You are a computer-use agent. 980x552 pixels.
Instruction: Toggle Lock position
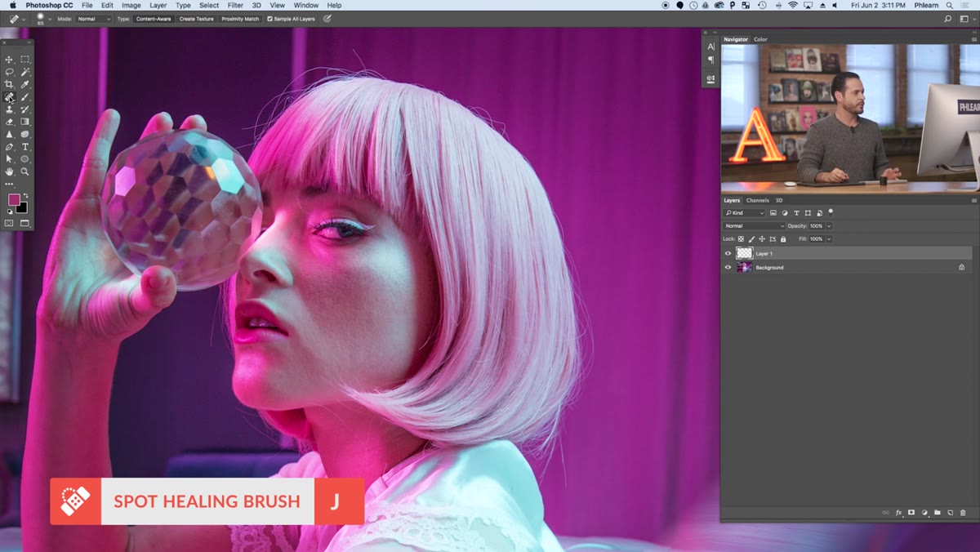click(x=762, y=239)
